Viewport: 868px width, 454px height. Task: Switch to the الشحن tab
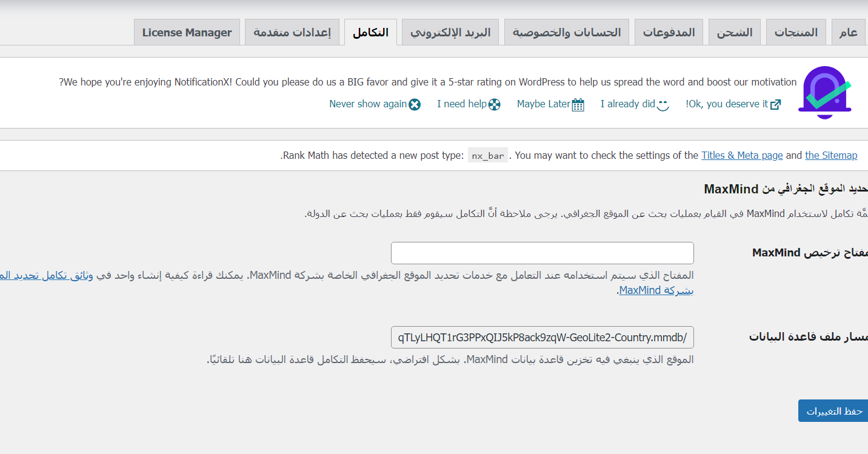[735, 32]
